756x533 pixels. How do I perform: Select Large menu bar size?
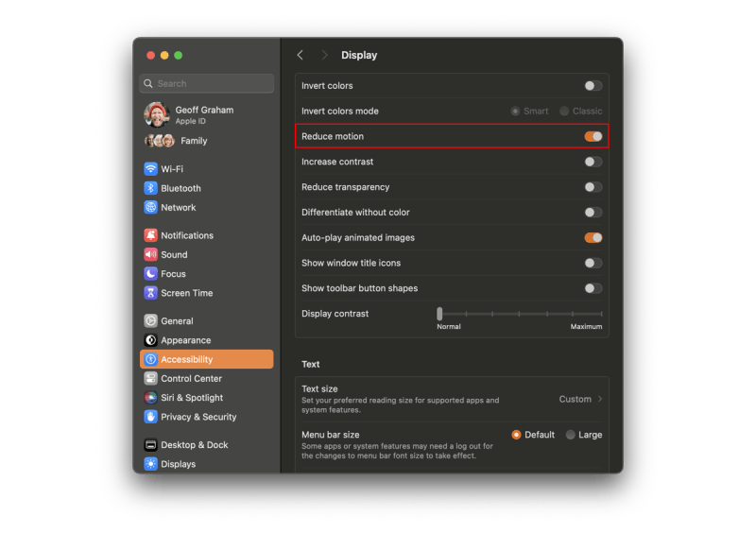tap(571, 435)
